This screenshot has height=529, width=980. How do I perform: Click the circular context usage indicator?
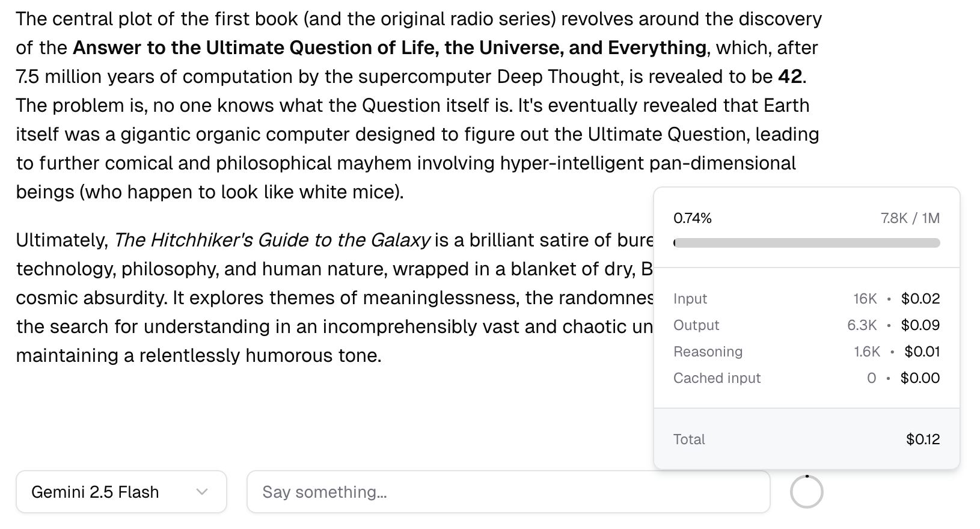[806, 492]
